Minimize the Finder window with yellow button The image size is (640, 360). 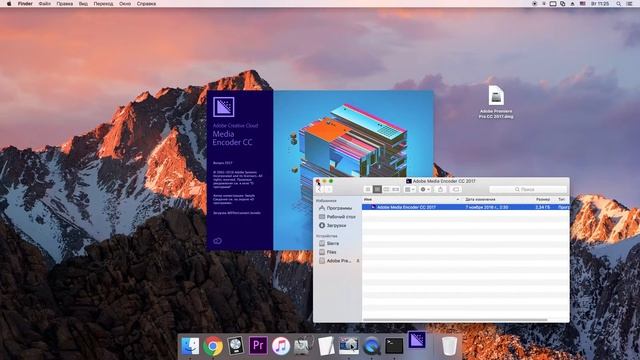click(x=324, y=181)
